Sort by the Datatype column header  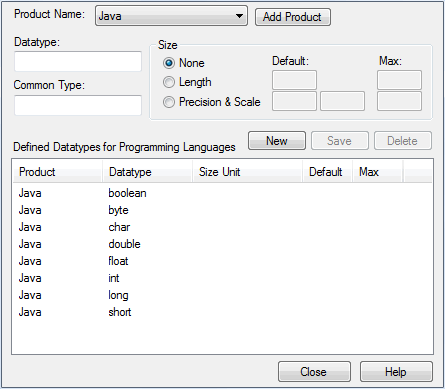147,172
